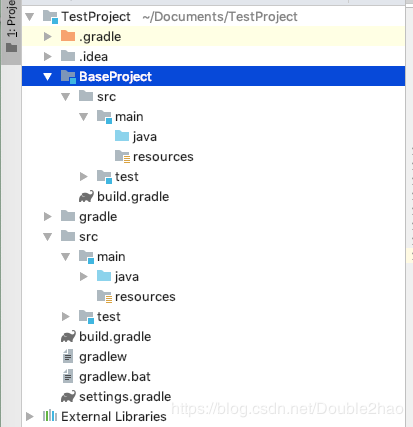Select the settings.gradle file label
This screenshot has width=413, height=427.
pos(125,397)
